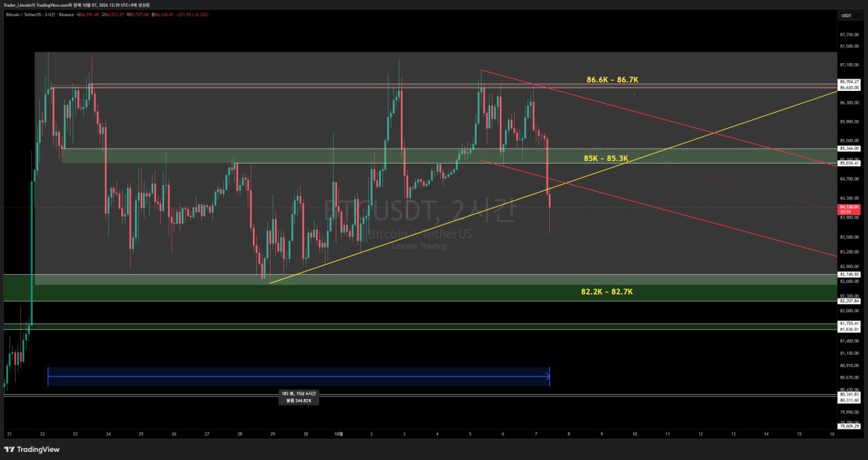
Task: Click the date tick labeled 25
Action: point(141,434)
